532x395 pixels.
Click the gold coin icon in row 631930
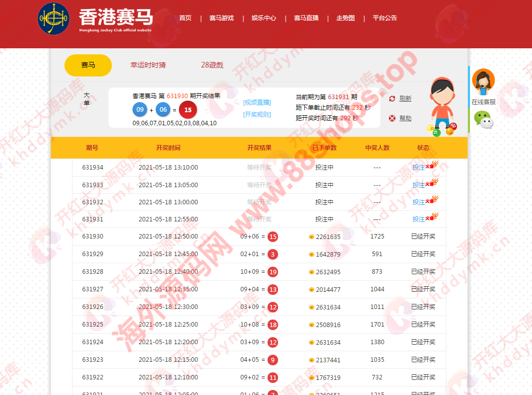pos(311,237)
